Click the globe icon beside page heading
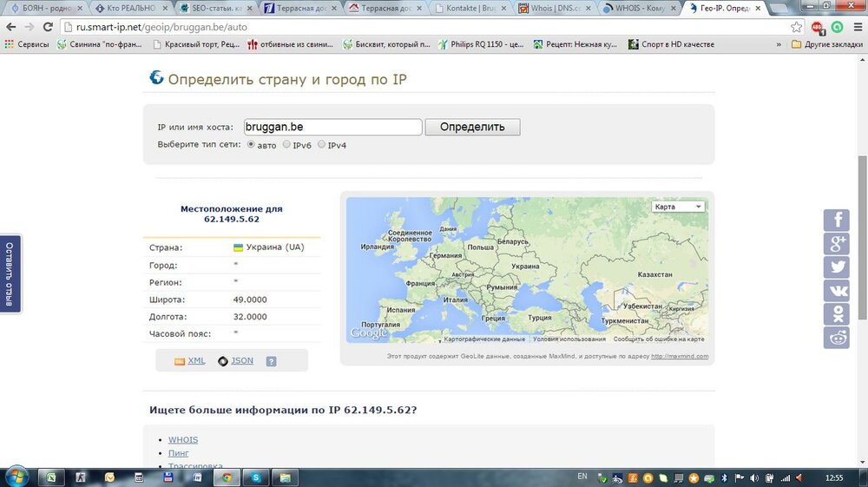 pos(156,77)
